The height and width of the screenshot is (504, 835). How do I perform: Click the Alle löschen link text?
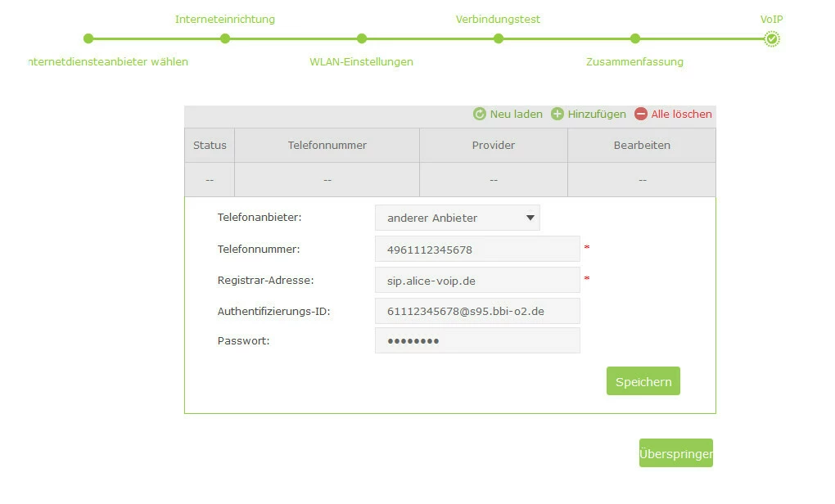(681, 114)
